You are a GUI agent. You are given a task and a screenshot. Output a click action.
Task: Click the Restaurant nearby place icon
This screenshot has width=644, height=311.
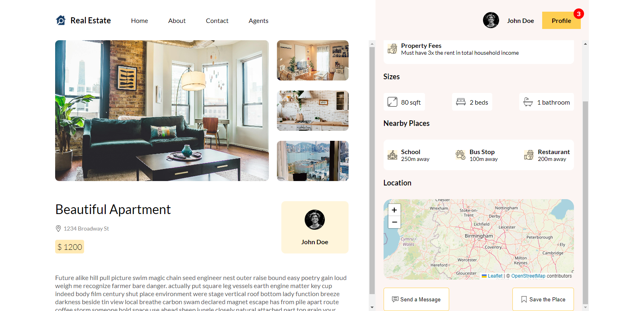(x=529, y=155)
